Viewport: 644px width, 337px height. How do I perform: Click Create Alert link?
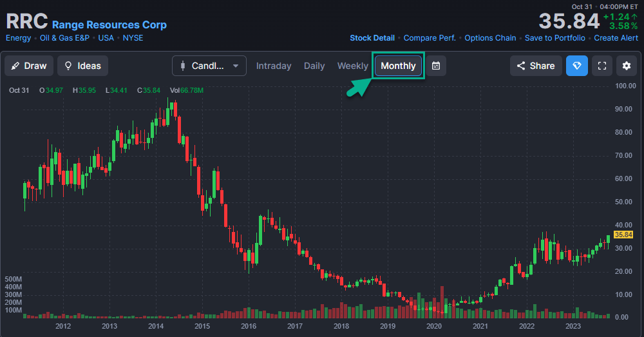(616, 38)
